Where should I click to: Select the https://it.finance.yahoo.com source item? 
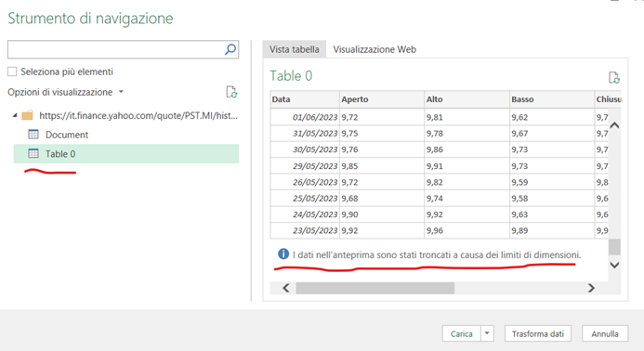[138, 116]
